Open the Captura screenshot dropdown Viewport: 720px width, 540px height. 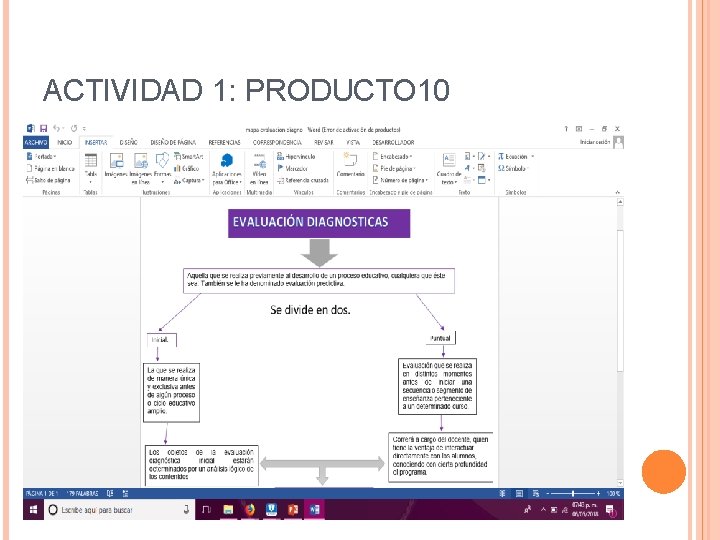[x=189, y=180]
